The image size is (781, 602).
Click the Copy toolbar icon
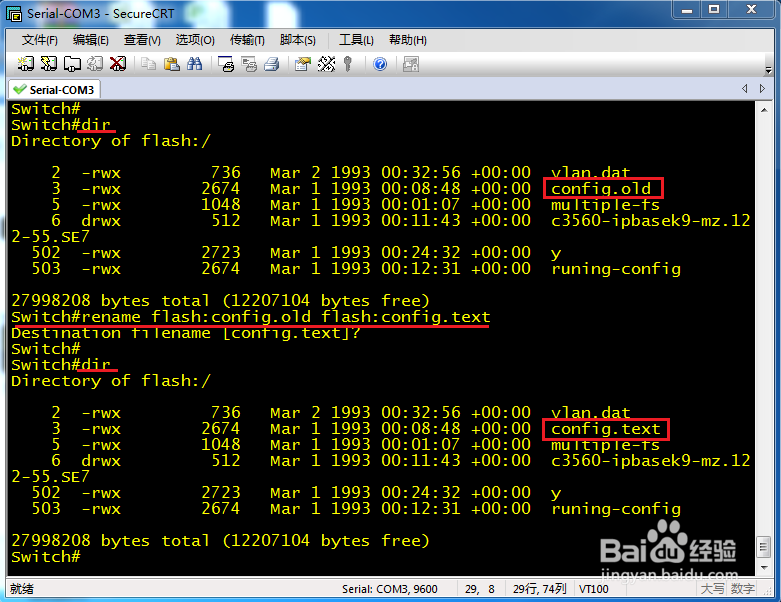(148, 64)
